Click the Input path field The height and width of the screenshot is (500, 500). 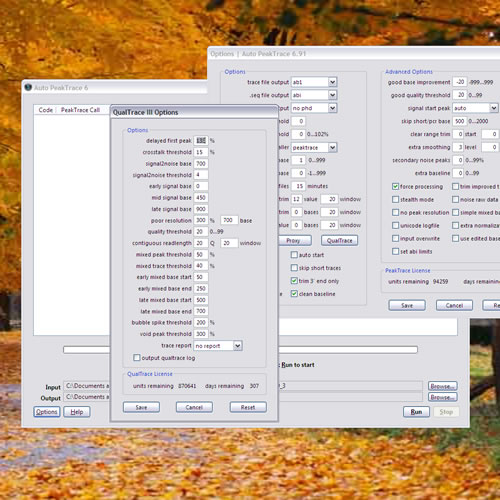[243, 386]
